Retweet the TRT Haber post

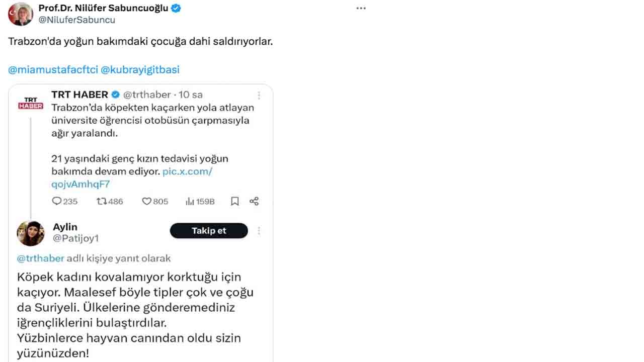click(x=101, y=201)
